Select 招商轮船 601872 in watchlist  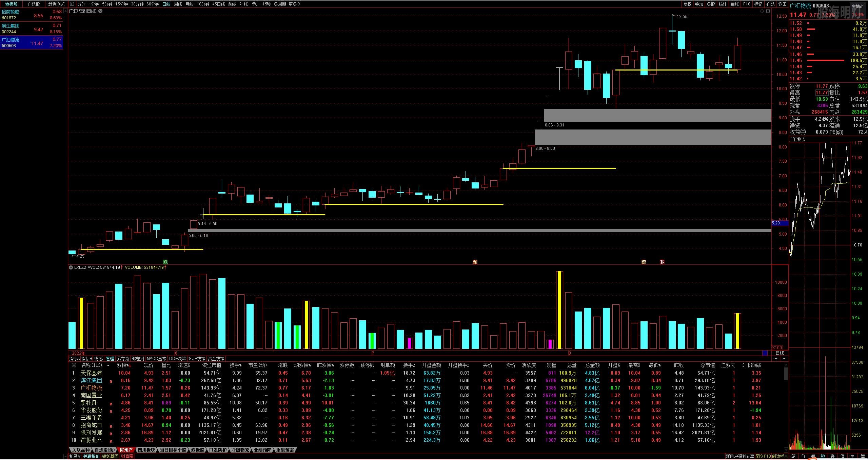click(32, 15)
